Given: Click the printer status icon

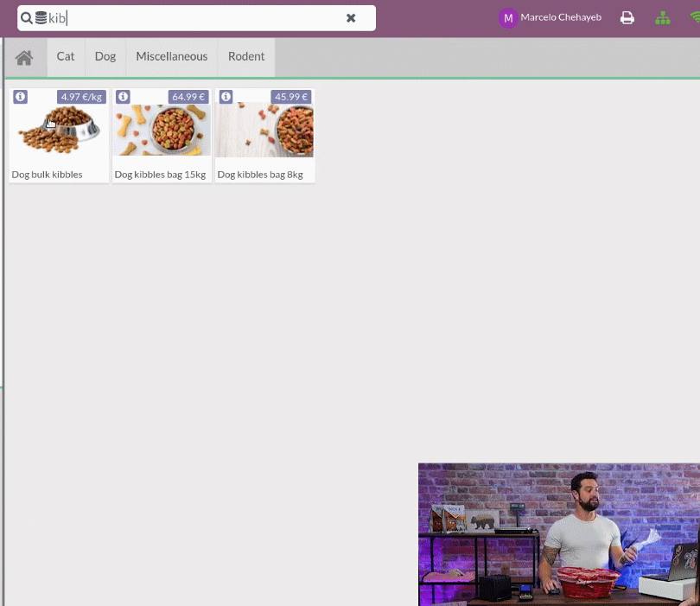Looking at the screenshot, I should [x=627, y=18].
